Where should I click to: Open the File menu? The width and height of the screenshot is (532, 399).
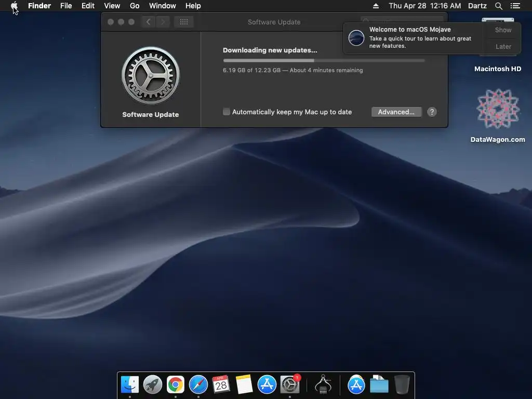66,6
